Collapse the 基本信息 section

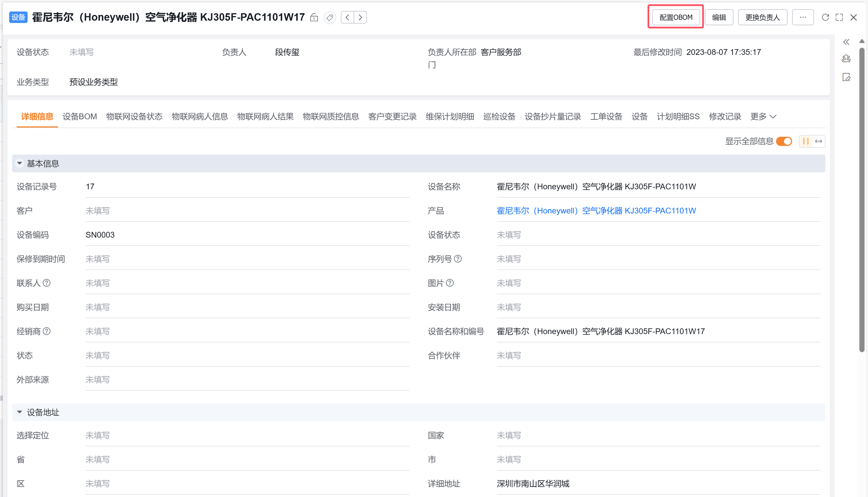(20, 163)
